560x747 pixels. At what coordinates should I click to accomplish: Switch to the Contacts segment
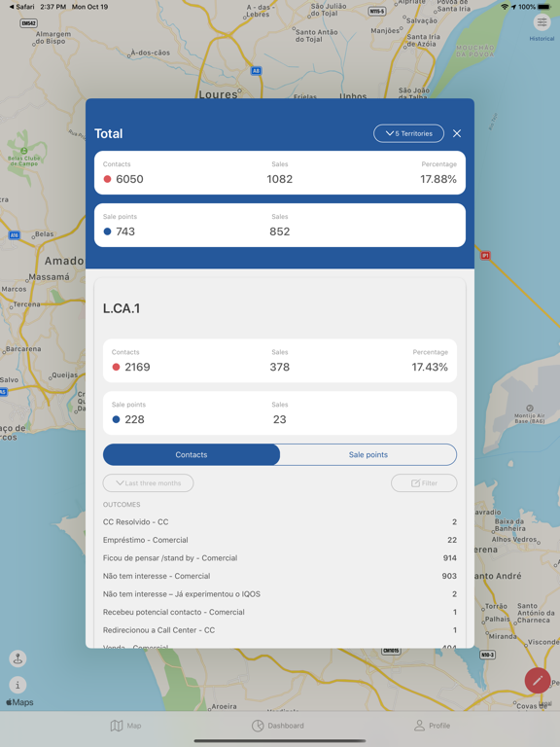coord(192,454)
